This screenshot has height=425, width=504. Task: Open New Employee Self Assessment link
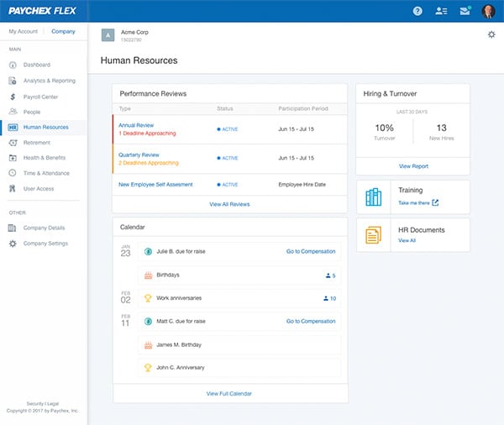(155, 184)
